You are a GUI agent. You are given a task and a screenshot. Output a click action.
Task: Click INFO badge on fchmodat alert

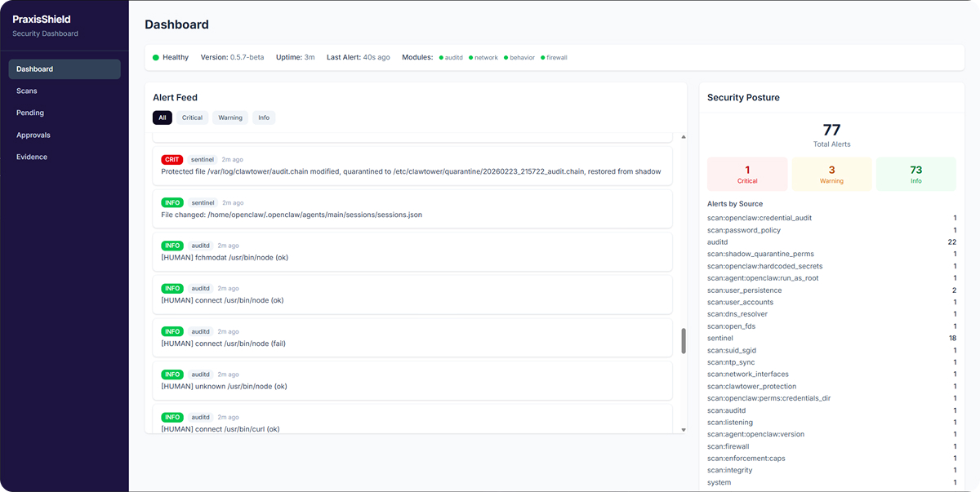click(172, 246)
